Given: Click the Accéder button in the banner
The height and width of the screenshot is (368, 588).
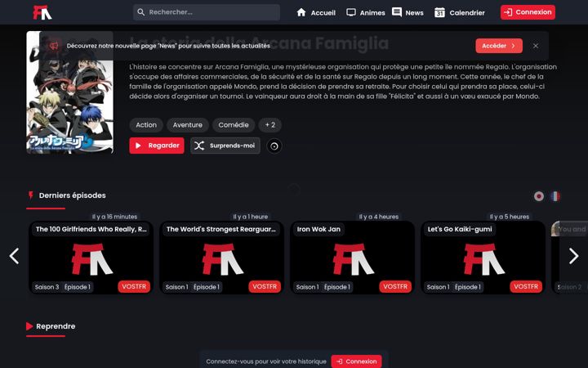Looking at the screenshot, I should tap(499, 46).
